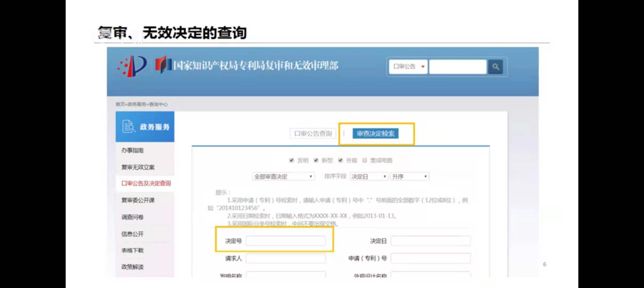The image size is (644, 288).
Task: Click the 决定号 input field
Action: 285,241
